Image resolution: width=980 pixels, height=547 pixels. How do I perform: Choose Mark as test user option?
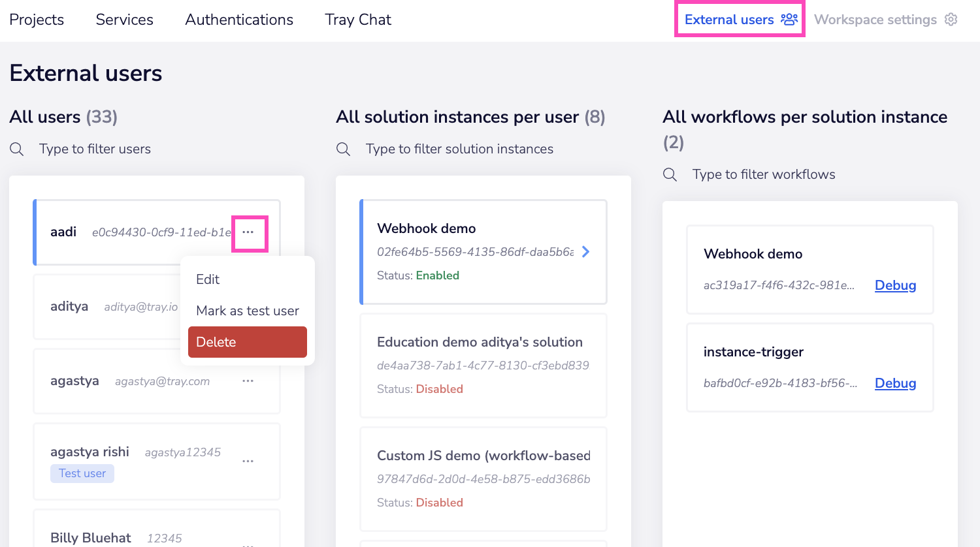[x=247, y=311]
